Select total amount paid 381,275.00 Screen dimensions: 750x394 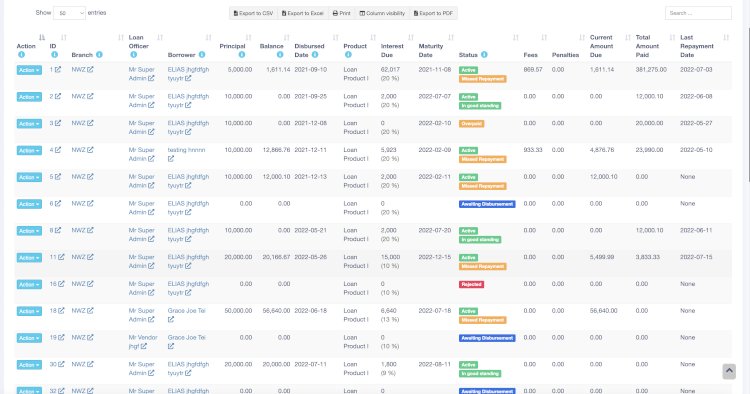(651, 69)
